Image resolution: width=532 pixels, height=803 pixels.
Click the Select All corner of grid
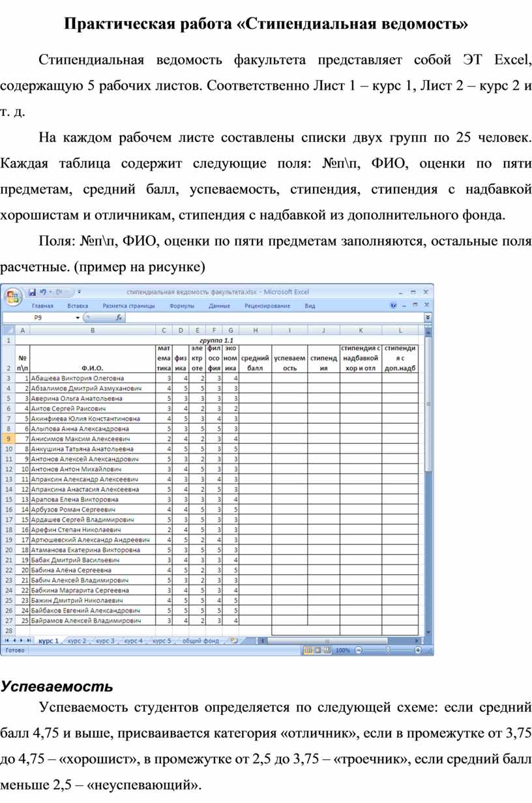click(x=8, y=330)
